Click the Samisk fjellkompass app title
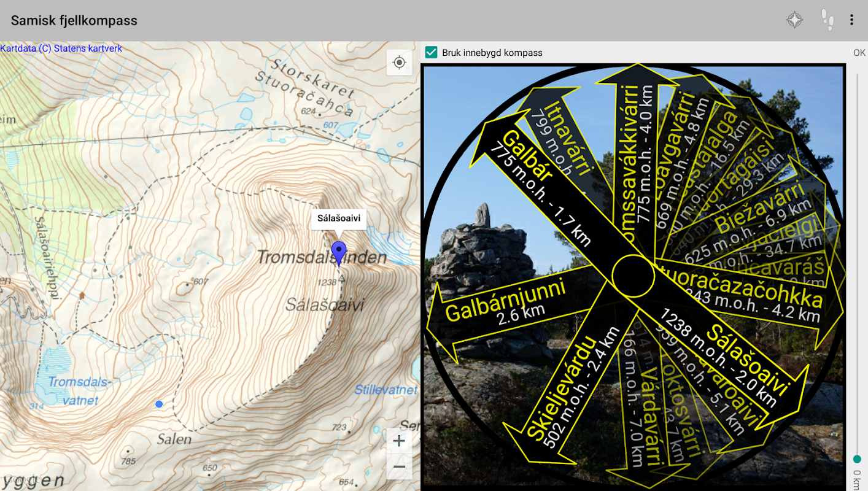Screen dimensions: 868x491 74,20
